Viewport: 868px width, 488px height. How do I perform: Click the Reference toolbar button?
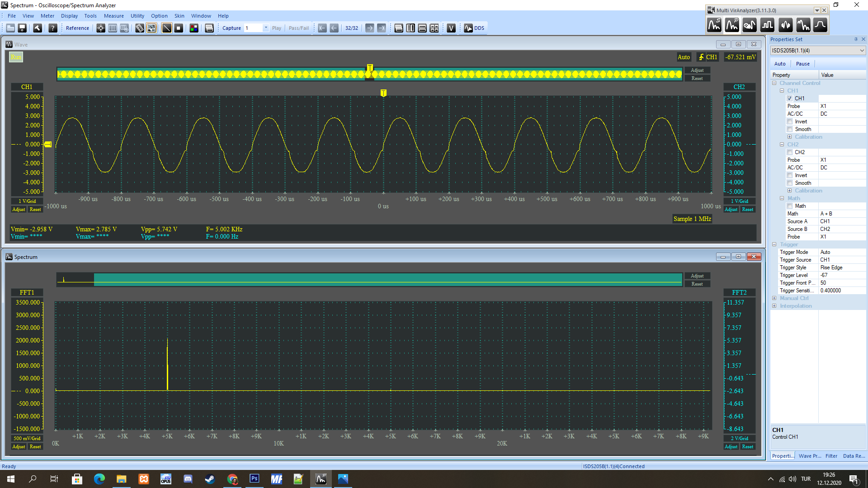click(x=77, y=28)
